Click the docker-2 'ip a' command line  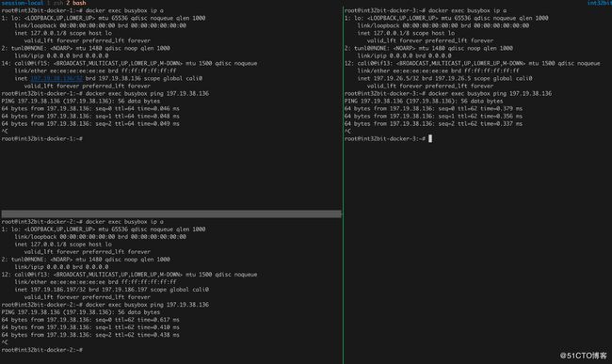82,222
